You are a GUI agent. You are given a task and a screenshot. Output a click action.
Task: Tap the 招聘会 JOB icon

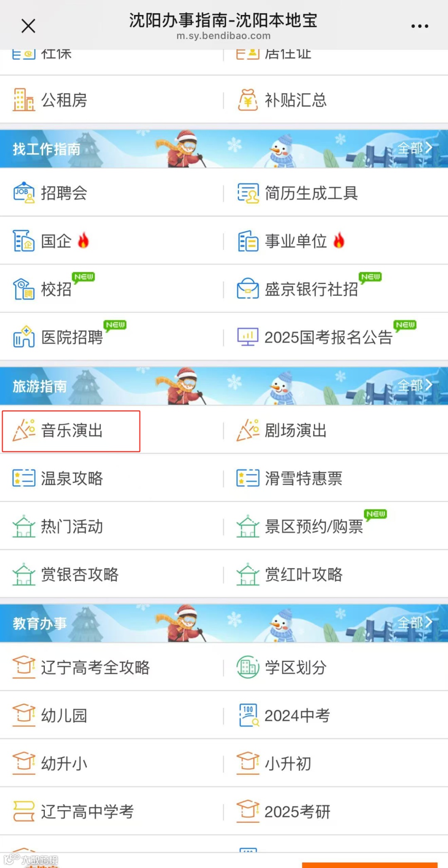pyautogui.click(x=24, y=193)
